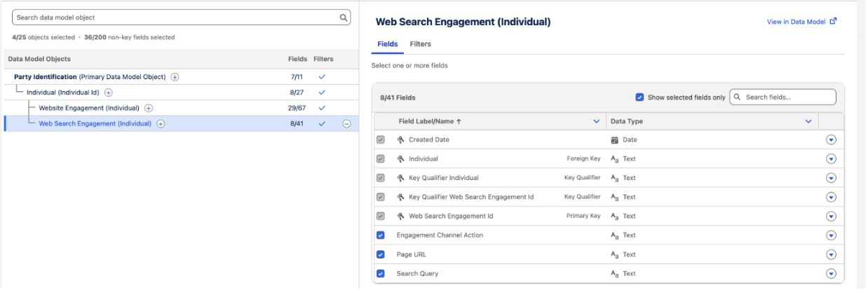Open row menu for Key Qualifier Web Search Engagement Id
Screen dimensions: 868x297
click(832, 197)
